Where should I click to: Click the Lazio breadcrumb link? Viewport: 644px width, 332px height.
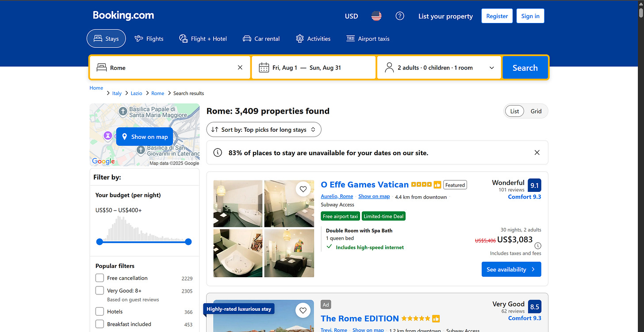pos(137,93)
